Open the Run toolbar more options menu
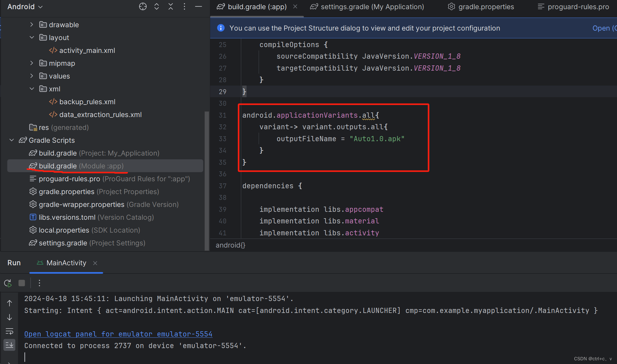 39,283
